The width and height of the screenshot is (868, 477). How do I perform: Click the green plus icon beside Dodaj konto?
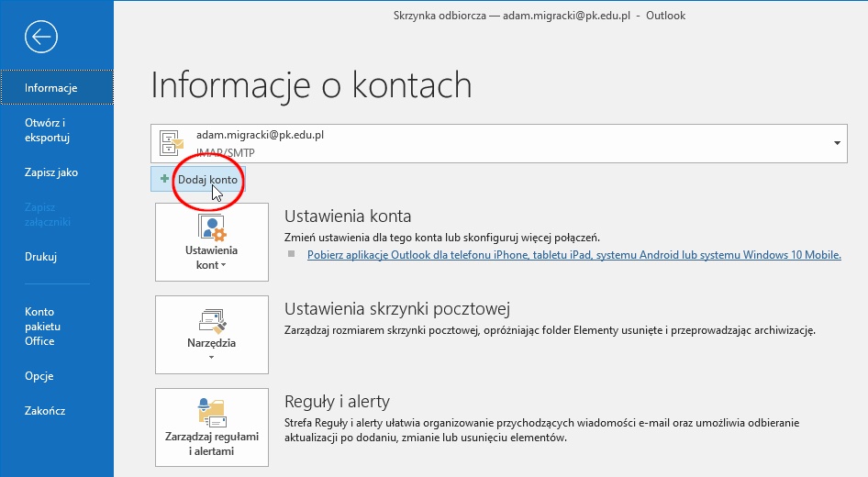click(x=164, y=180)
